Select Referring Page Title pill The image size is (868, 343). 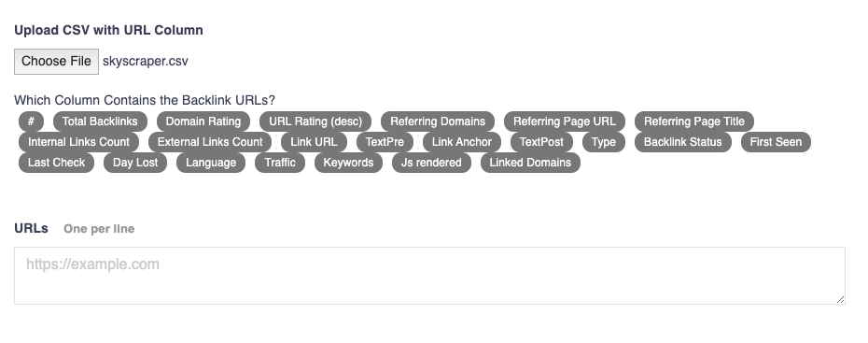point(694,121)
